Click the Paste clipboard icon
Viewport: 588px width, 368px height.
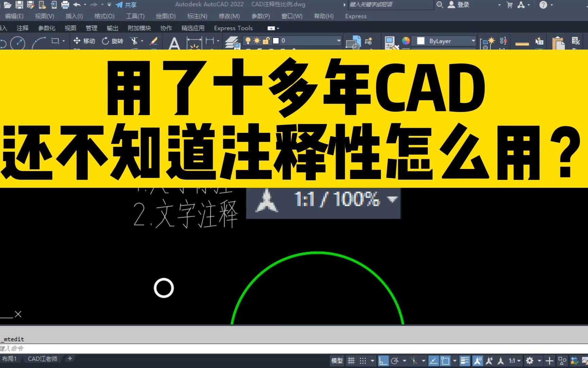point(558,43)
